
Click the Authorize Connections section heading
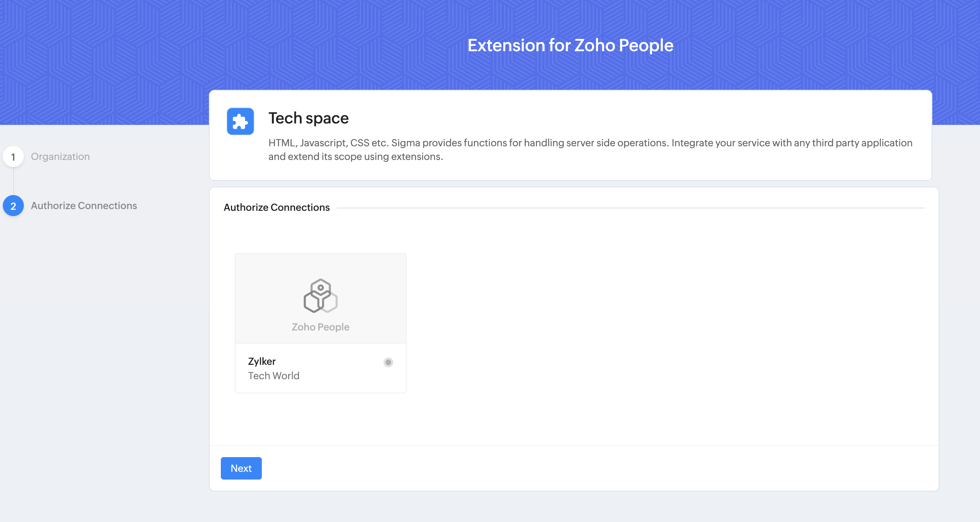click(x=277, y=208)
